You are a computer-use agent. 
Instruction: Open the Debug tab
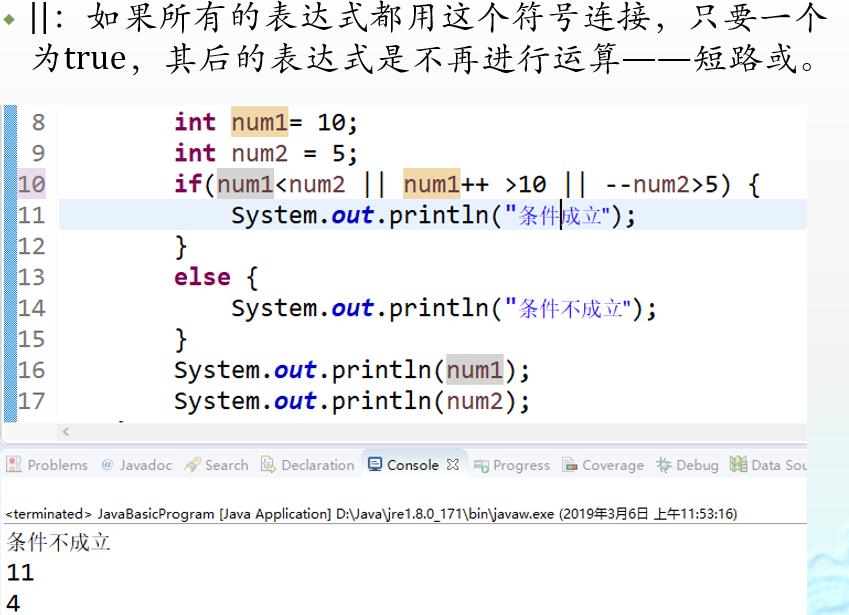[687, 466]
